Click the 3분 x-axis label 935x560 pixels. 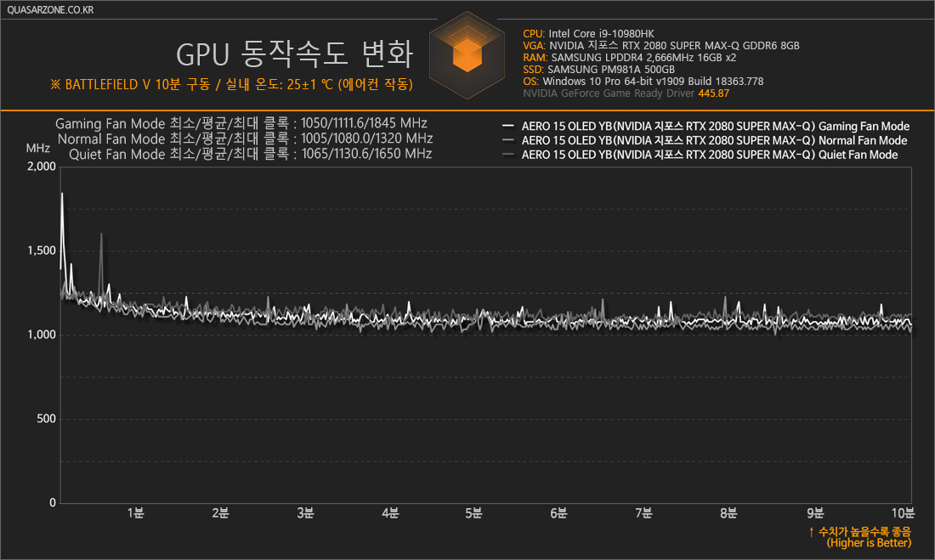(x=305, y=513)
